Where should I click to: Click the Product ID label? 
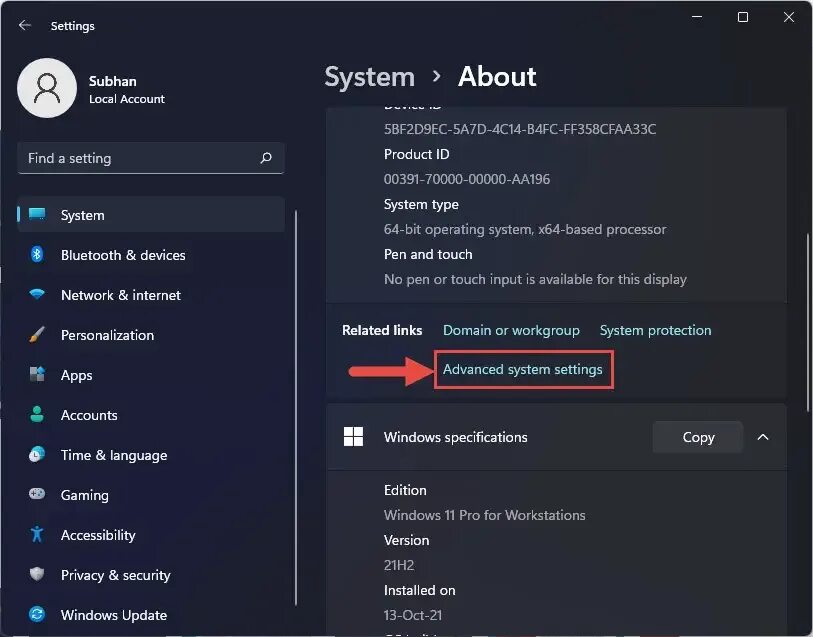(416, 154)
